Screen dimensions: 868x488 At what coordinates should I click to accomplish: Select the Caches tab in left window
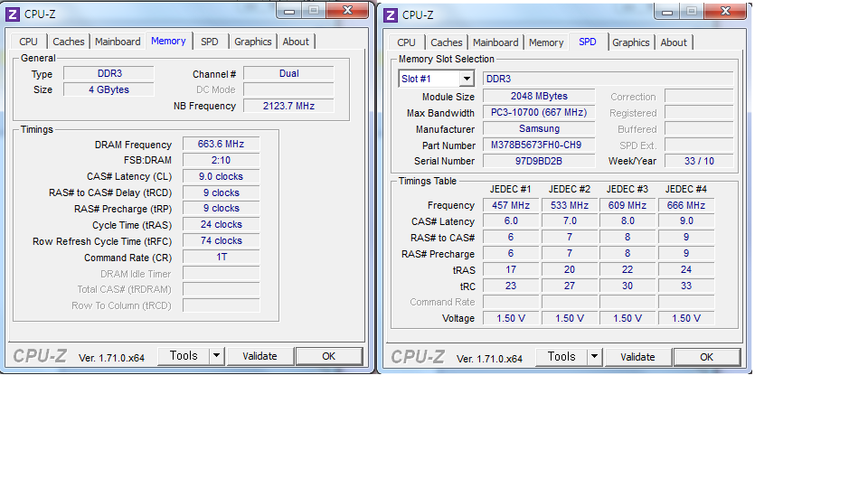pyautogui.click(x=68, y=42)
